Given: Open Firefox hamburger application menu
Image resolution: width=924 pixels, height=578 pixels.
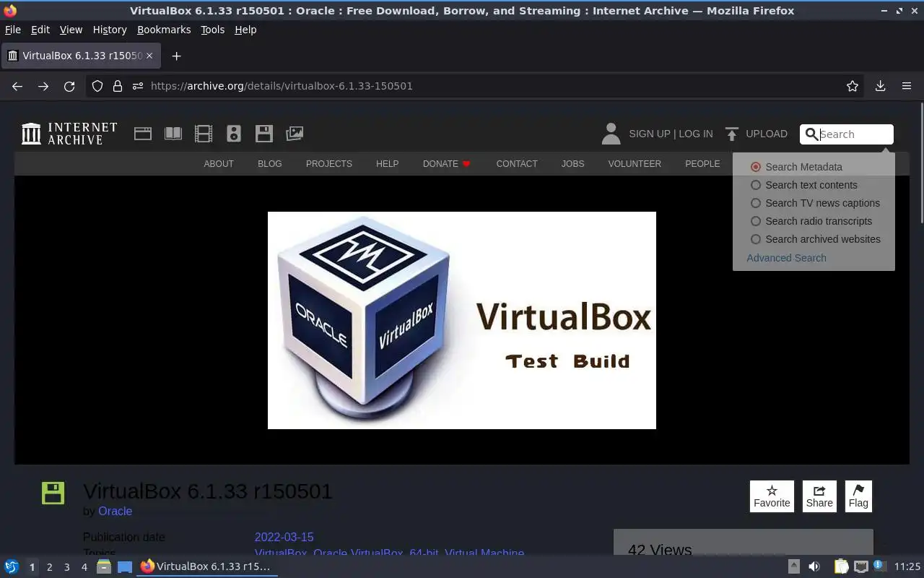Looking at the screenshot, I should (x=907, y=86).
